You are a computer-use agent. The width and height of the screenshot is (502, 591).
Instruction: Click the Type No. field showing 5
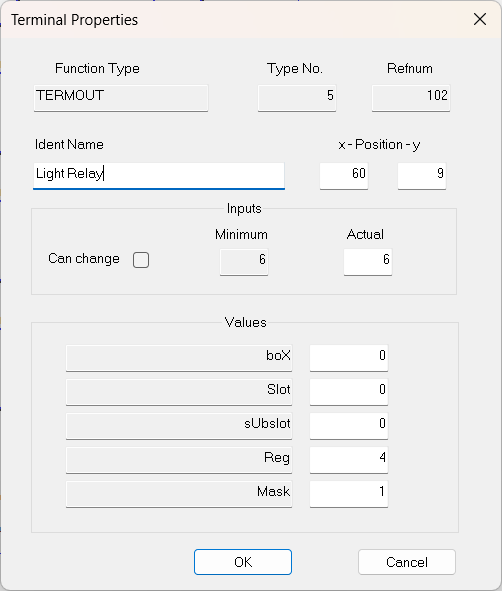pos(297,97)
